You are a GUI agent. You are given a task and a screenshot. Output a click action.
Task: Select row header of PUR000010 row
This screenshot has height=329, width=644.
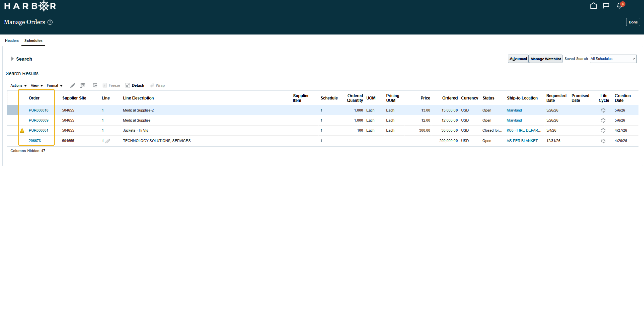click(x=13, y=110)
